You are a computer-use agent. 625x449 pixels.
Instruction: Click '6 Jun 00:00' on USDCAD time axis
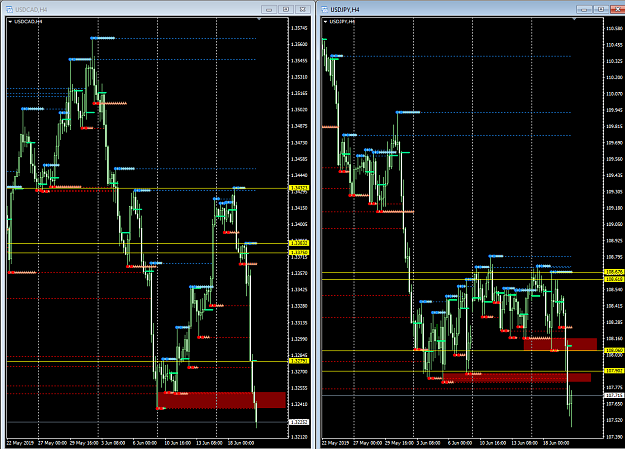tap(145, 443)
